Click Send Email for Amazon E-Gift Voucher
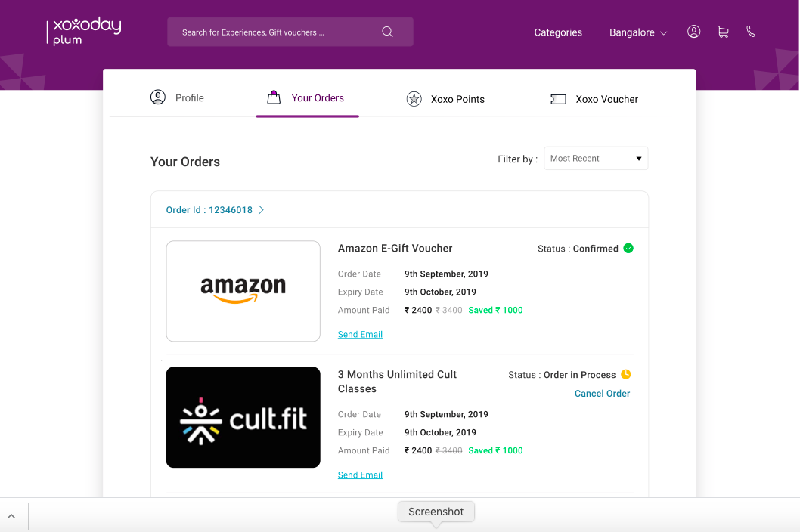Screen dimensions: 800x532 point(360,335)
